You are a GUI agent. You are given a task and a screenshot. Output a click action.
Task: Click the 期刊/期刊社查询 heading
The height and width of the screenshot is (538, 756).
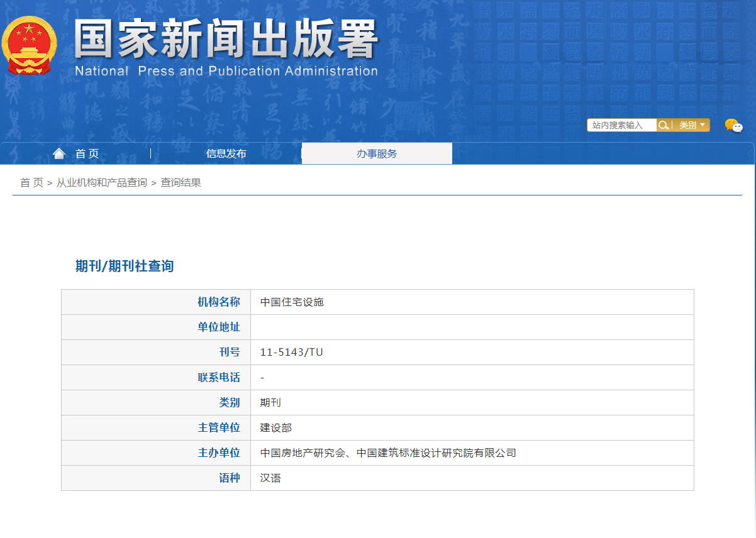click(x=125, y=266)
